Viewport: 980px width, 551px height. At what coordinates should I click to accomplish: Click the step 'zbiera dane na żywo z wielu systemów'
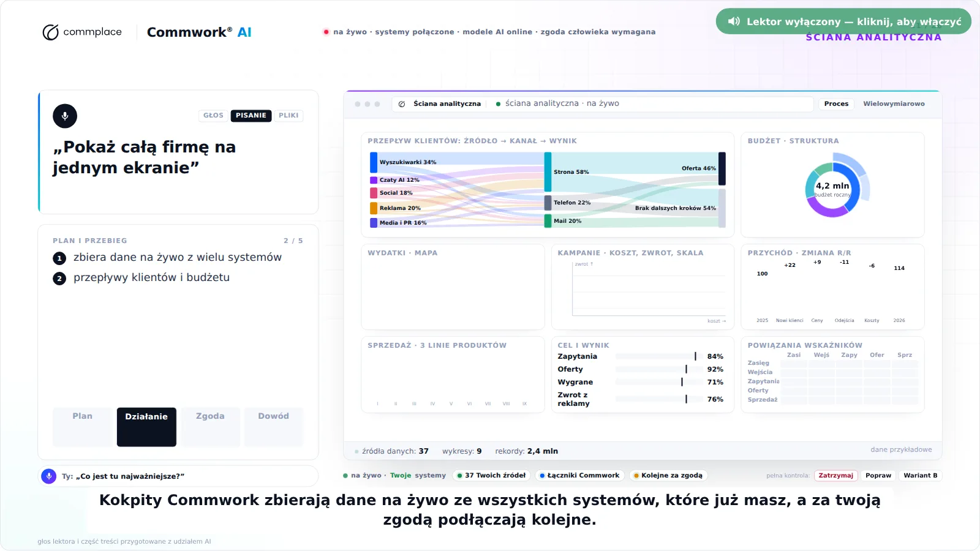(178, 258)
